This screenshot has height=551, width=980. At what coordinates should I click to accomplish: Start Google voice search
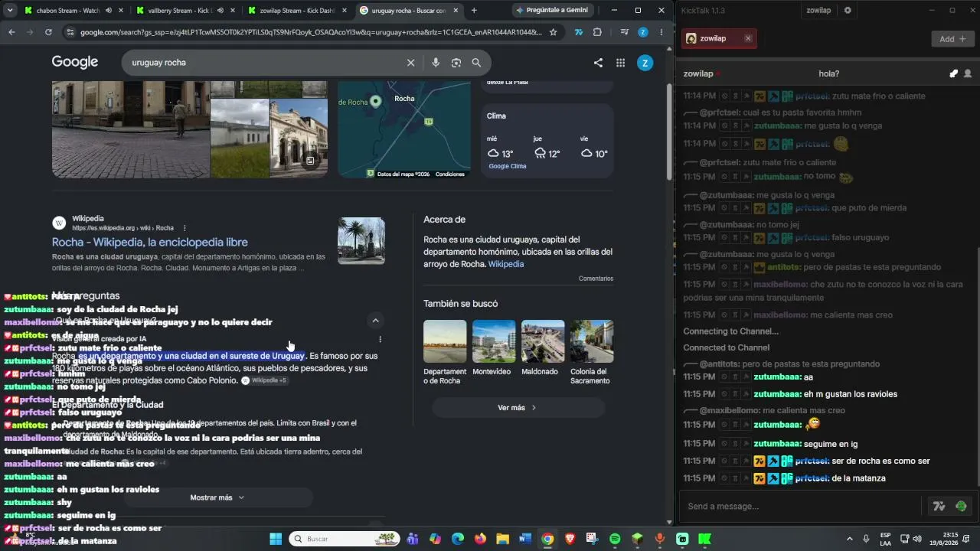tap(436, 63)
